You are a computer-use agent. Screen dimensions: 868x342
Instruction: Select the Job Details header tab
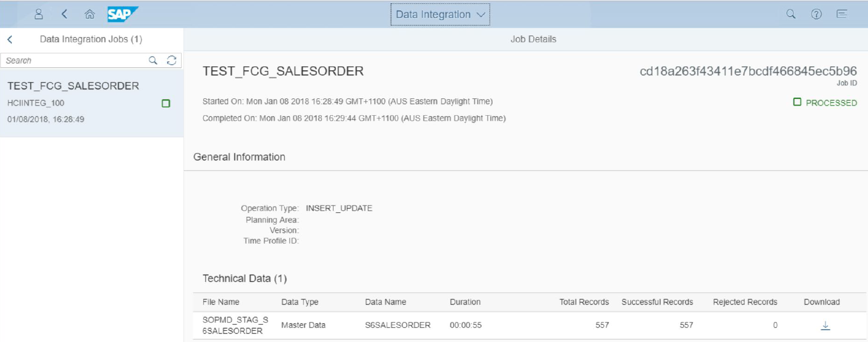pos(532,39)
